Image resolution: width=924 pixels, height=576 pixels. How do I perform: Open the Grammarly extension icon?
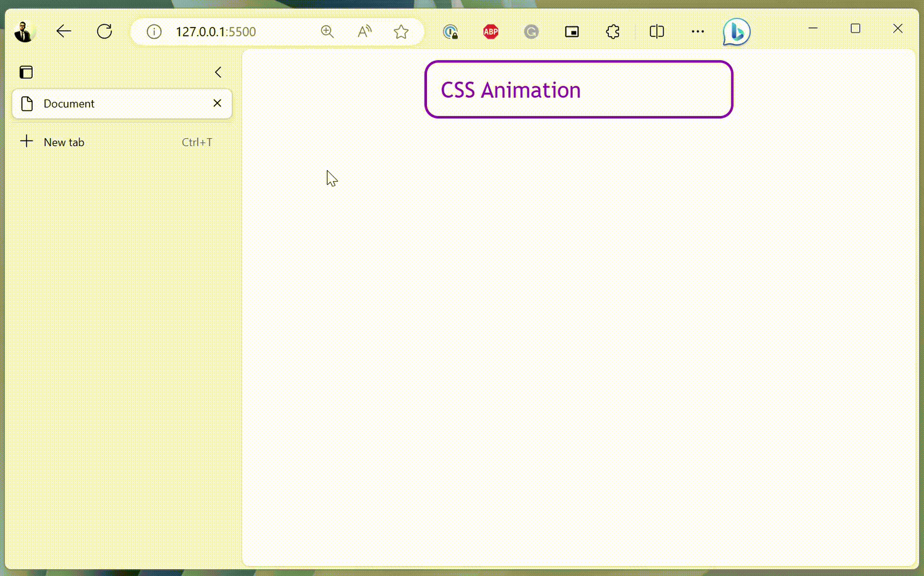tap(531, 32)
